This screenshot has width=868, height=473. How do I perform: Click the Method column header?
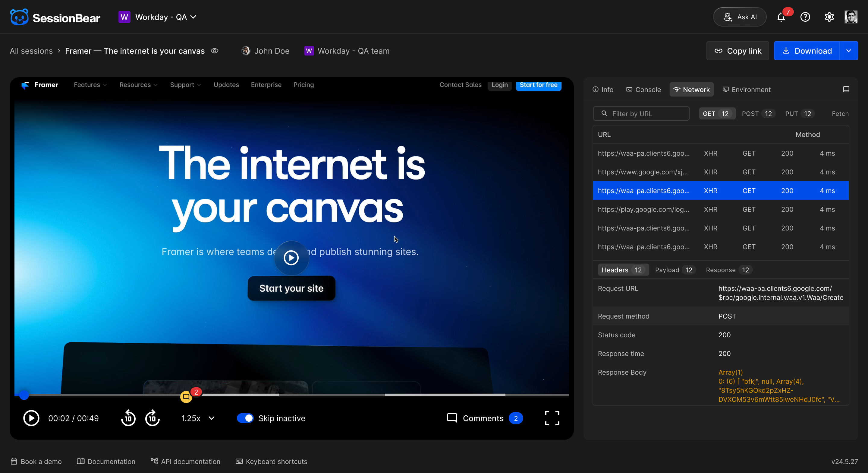point(808,135)
